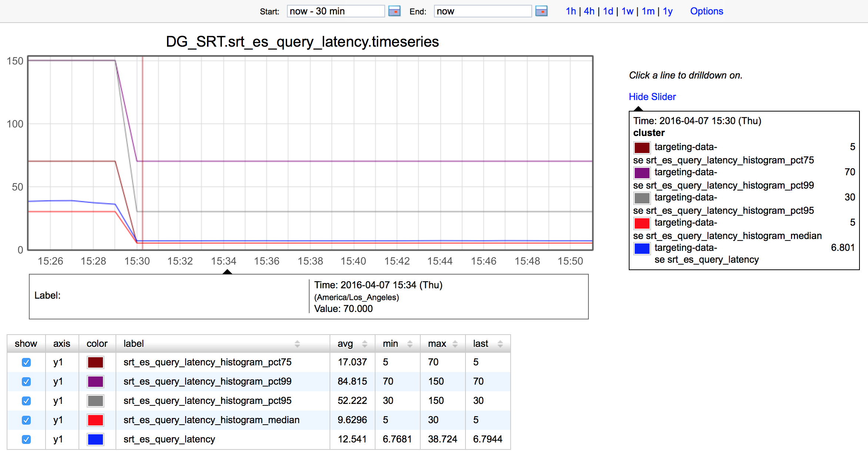
Task: Uncheck show for histogram_pct95 row
Action: tap(26, 401)
